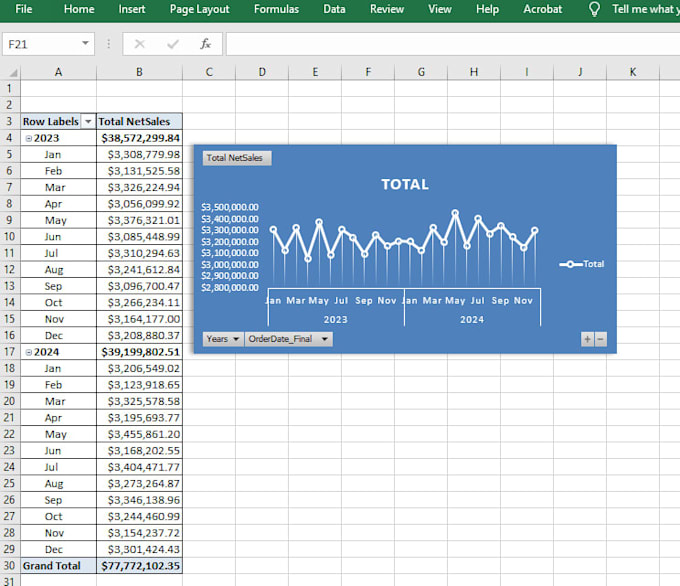Select the cell $3,376,321.01
Screen dimensions: 680x586
139,220
